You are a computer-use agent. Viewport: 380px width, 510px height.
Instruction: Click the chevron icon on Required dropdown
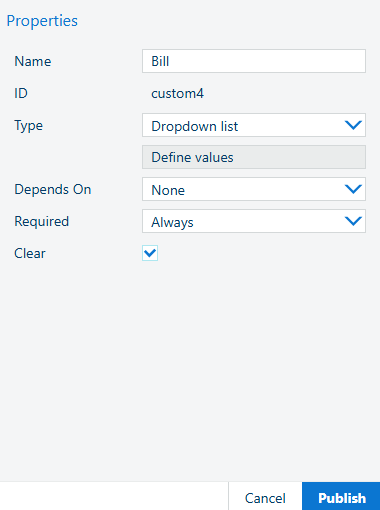pyautogui.click(x=353, y=221)
